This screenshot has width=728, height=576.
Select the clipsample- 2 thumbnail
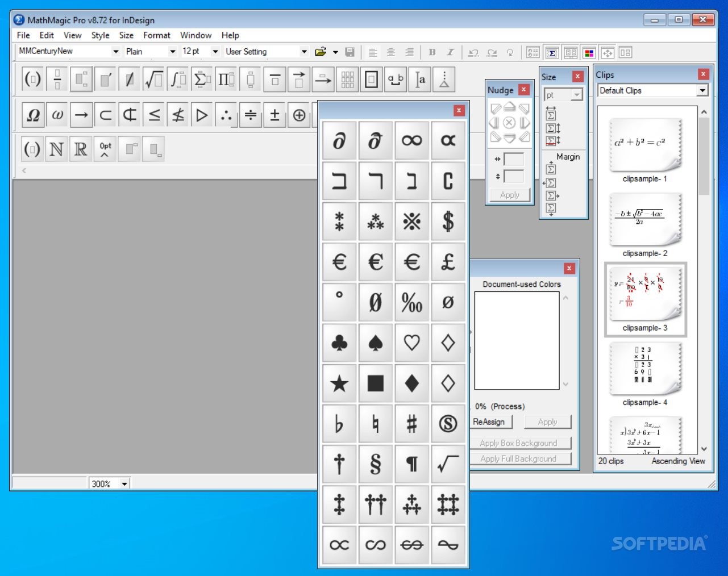point(645,220)
